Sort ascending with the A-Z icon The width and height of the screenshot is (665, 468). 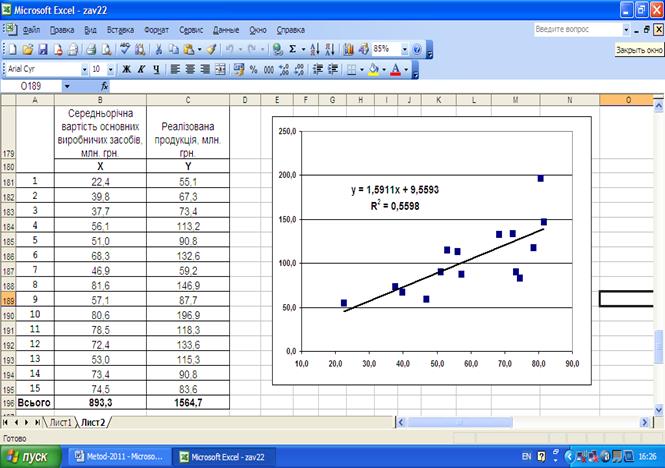[x=315, y=50]
